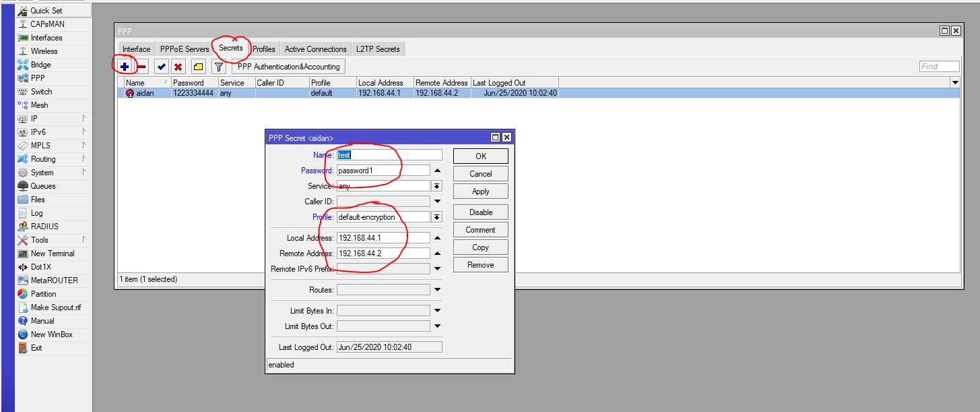980x412 pixels.
Task: Collapse the Password field arrow
Action: 437,171
